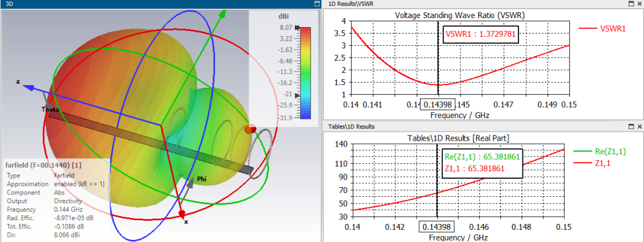Close the 1D Results\VSWR panel
Viewport: 644px width, 242px height.
(639, 4)
